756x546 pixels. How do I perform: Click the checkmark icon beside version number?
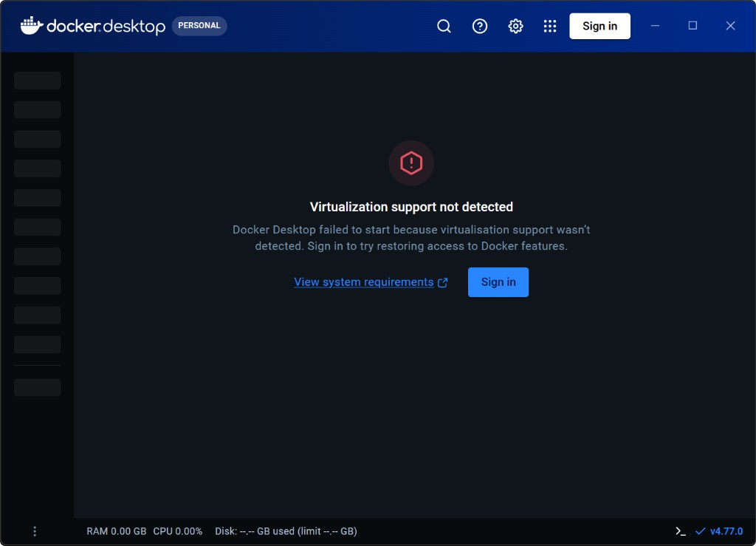pos(700,531)
